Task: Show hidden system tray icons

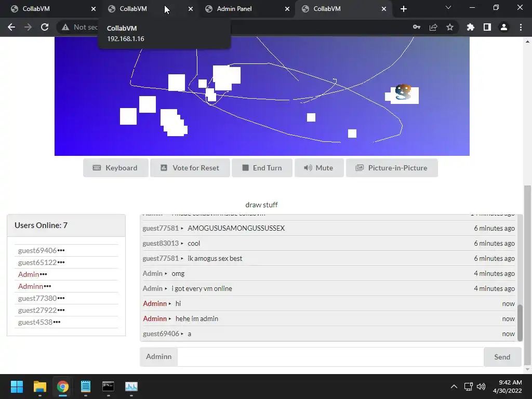Action: click(x=454, y=387)
